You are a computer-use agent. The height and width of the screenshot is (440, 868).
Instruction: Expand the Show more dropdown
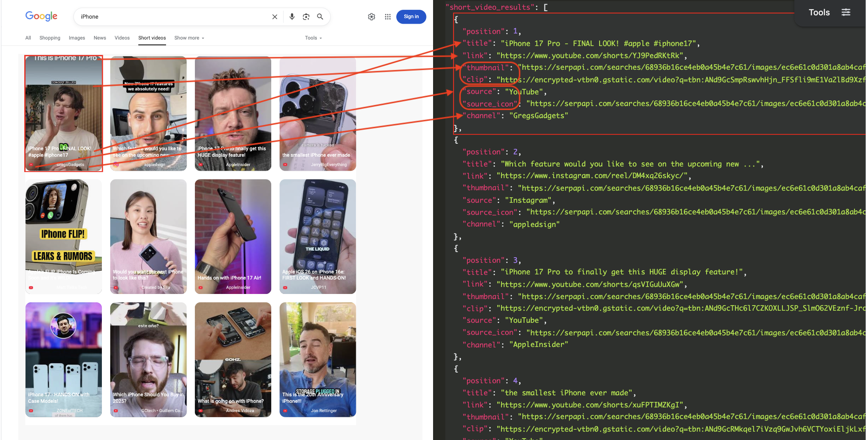click(x=189, y=38)
